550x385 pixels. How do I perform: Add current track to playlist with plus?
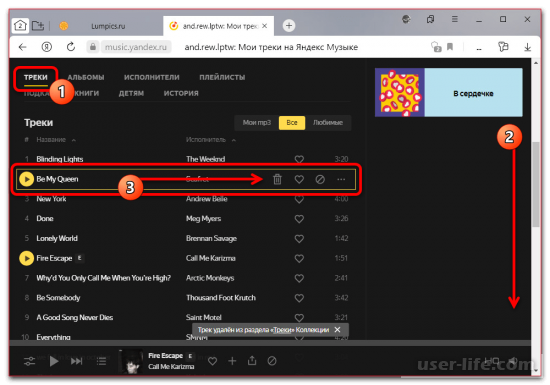click(x=232, y=361)
